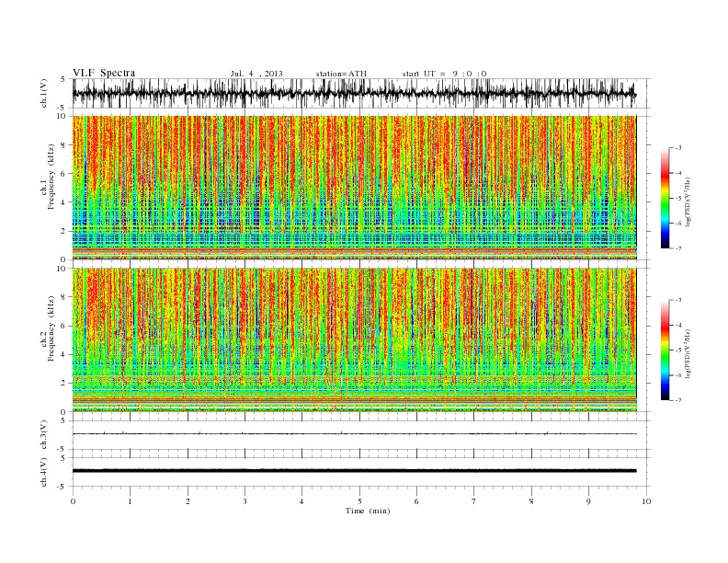Image resolution: width=728 pixels, height=563 pixels.
Task: Click the "ch.3(V)" axis label
Action: point(44,435)
